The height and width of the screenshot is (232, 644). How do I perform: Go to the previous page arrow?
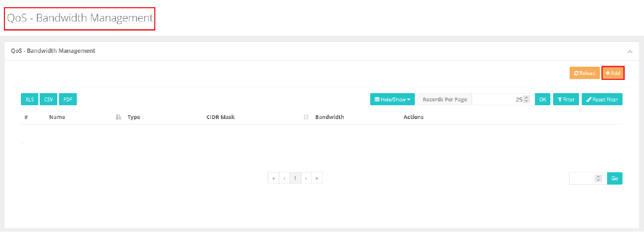(284, 179)
